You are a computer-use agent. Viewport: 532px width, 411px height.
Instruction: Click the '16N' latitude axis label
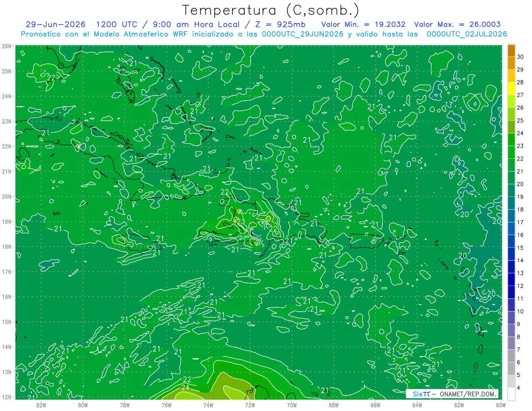(7, 297)
